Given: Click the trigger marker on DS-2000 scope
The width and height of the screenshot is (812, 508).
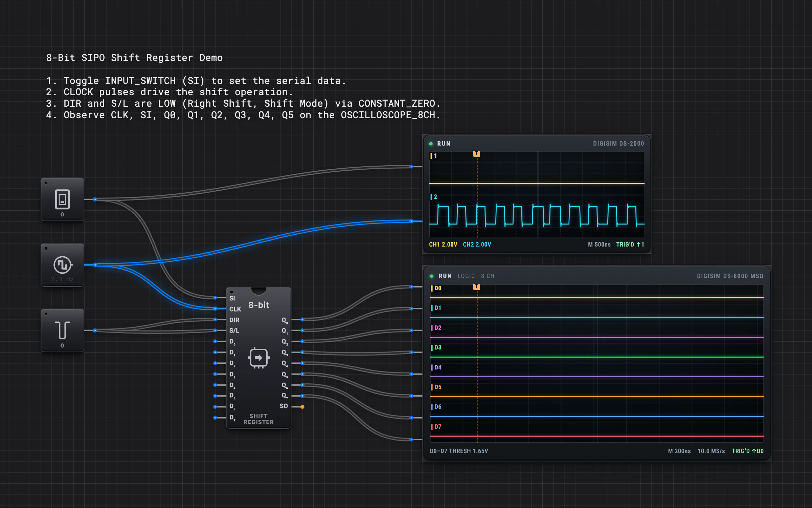Looking at the screenshot, I should (477, 154).
